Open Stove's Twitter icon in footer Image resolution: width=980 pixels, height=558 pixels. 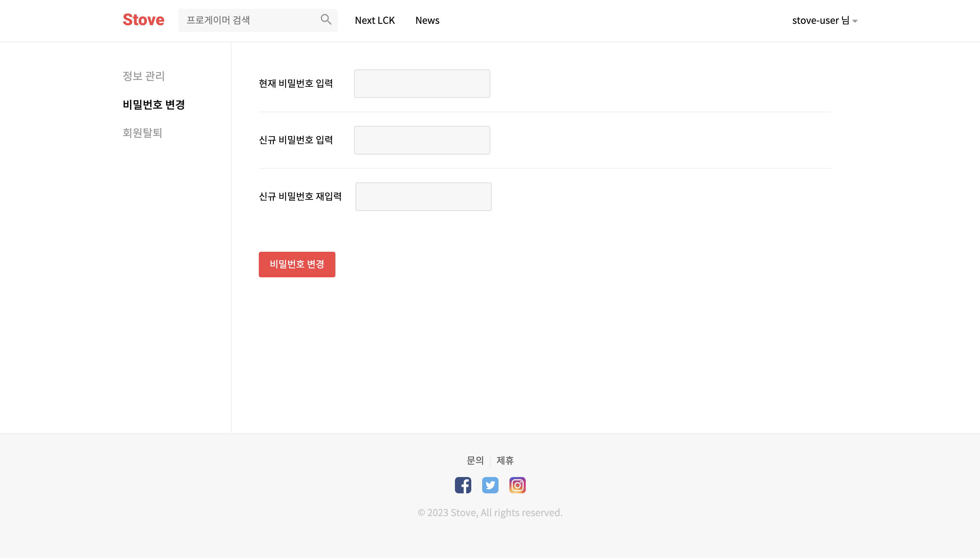(490, 485)
